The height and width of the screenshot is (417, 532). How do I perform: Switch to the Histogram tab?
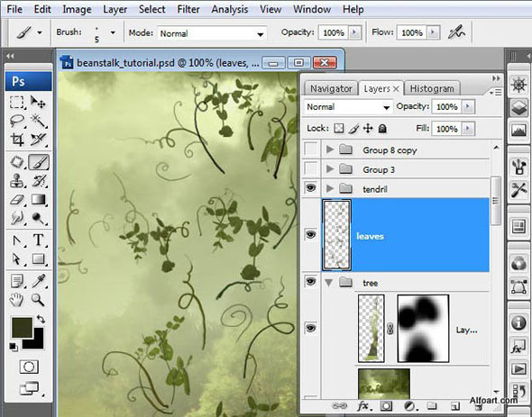point(432,88)
